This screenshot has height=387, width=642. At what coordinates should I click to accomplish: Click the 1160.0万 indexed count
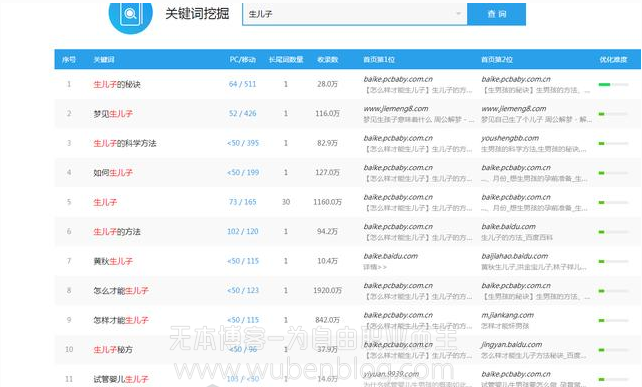tap(328, 202)
